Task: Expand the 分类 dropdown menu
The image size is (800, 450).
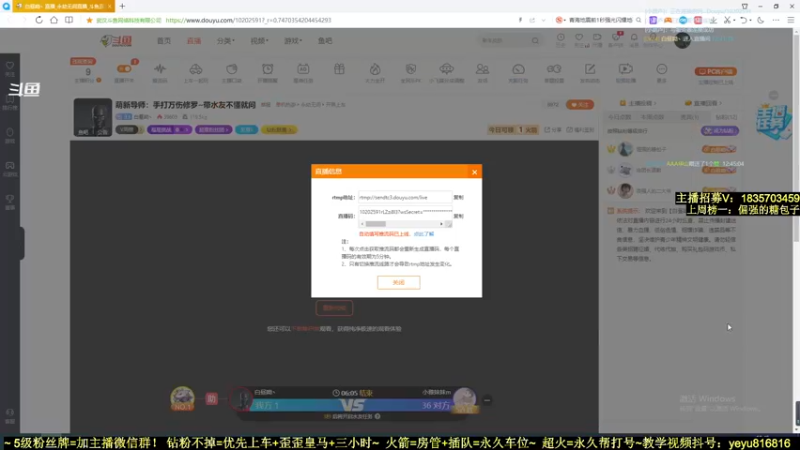Action: click(226, 41)
